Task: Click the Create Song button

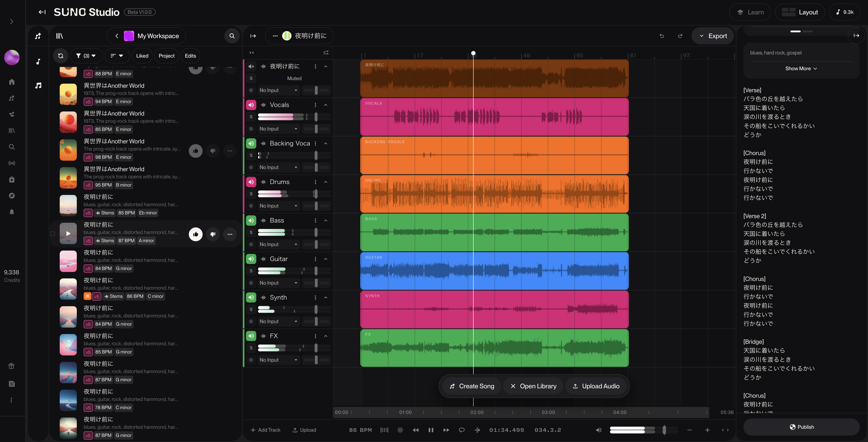Action: [472, 386]
